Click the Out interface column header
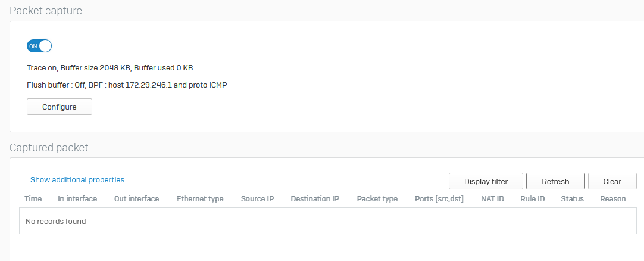644x261 pixels. coord(137,199)
